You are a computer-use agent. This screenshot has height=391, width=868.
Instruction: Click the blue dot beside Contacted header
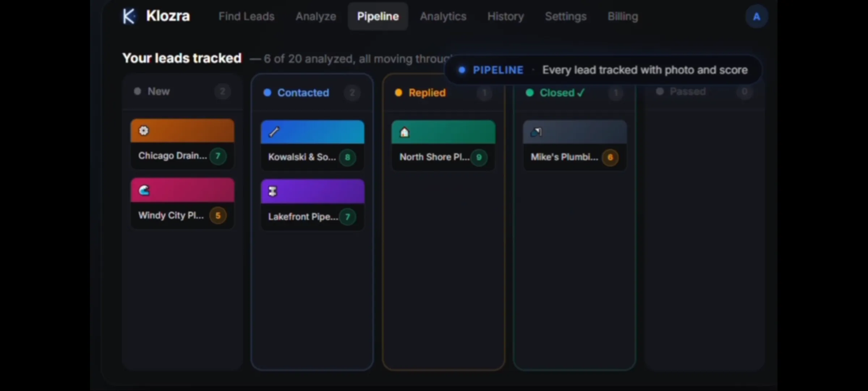coord(267,93)
